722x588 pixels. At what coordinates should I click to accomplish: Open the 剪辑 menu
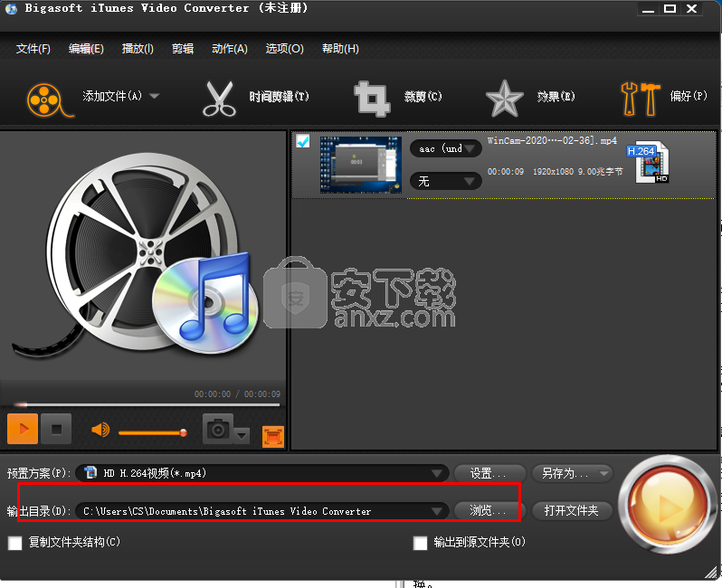(183, 48)
